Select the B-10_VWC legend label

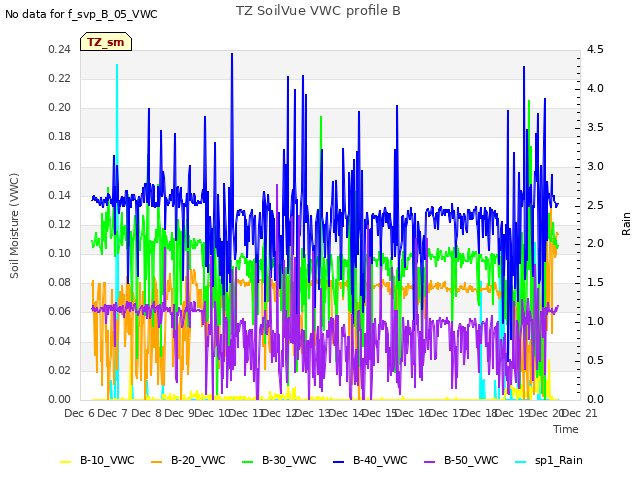[107, 460]
